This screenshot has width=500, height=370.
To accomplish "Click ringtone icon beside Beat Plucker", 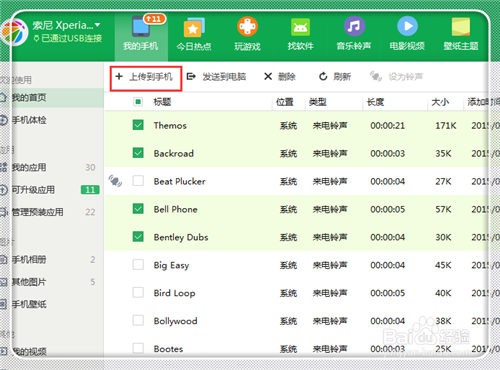I will click(115, 181).
